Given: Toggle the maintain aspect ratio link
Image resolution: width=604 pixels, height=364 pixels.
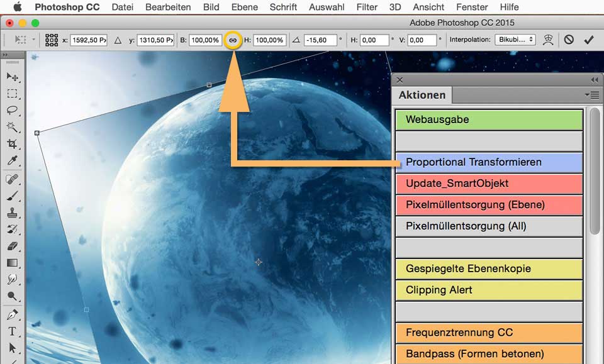Looking at the screenshot, I should 233,40.
